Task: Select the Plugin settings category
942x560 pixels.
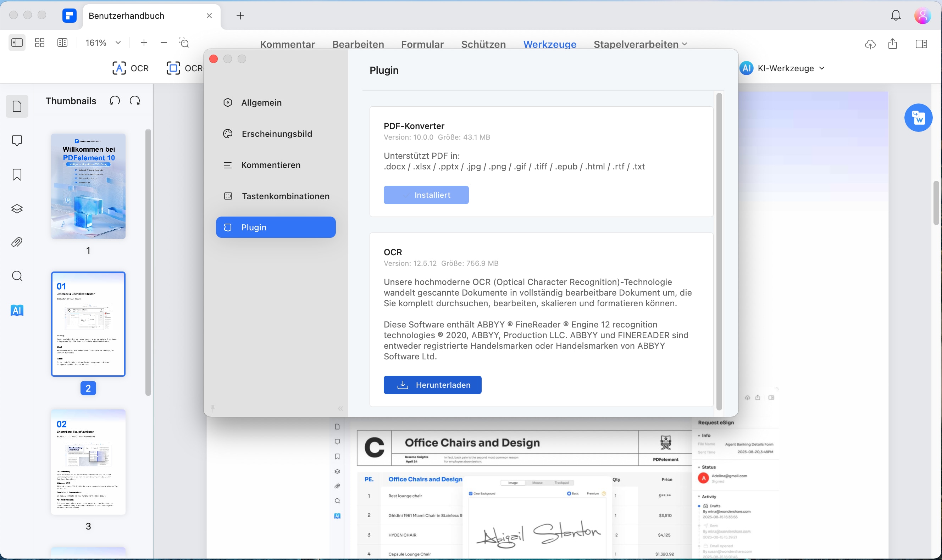Action: tap(276, 227)
